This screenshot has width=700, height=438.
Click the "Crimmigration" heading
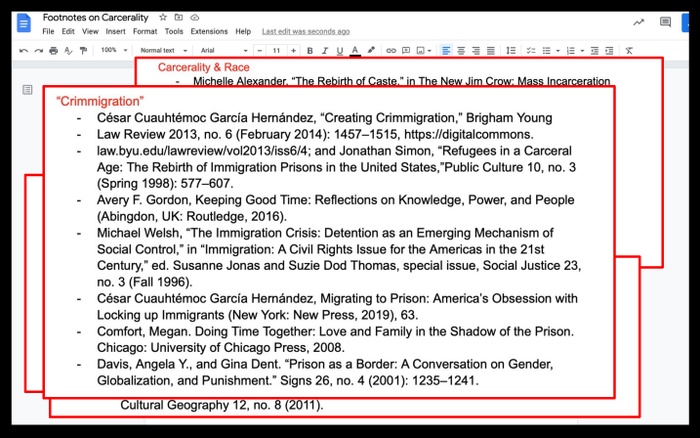coord(100,101)
